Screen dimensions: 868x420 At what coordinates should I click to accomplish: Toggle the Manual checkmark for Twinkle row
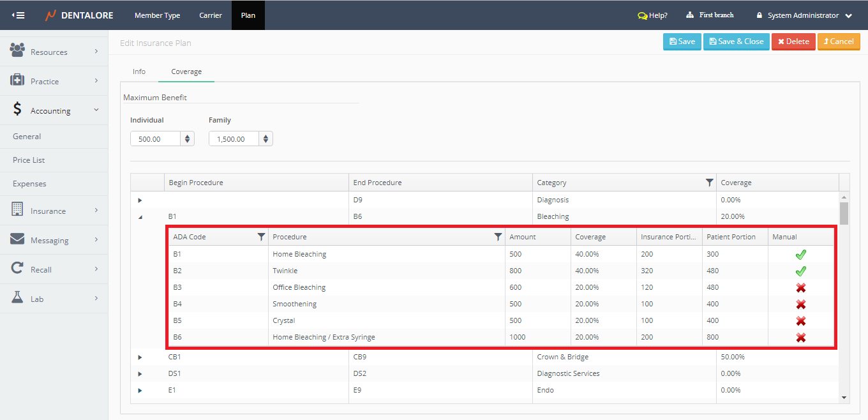pos(800,271)
